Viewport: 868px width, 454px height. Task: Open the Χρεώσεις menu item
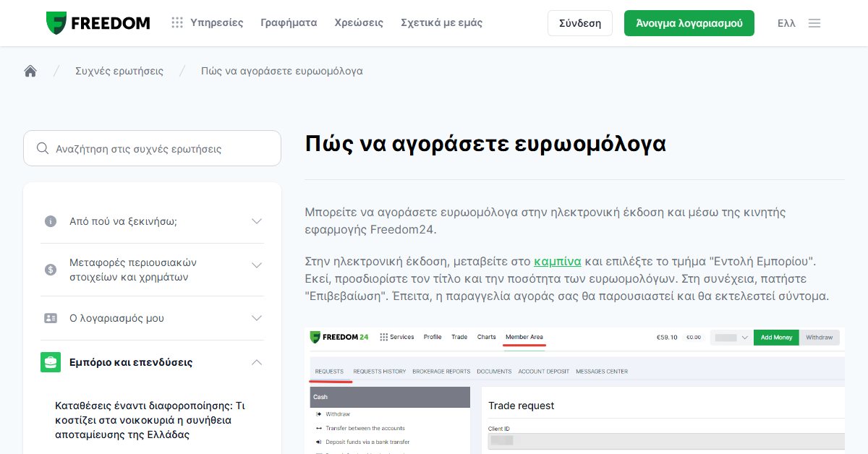359,23
